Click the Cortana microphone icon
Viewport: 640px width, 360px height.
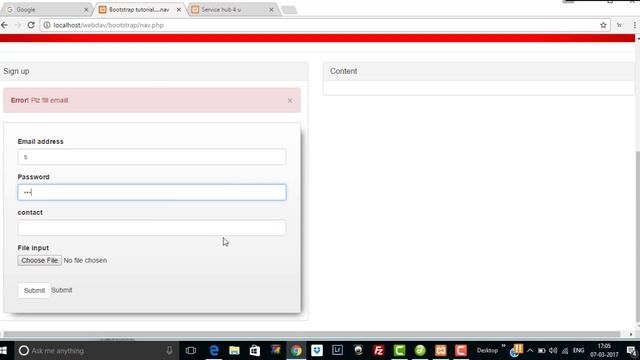point(169,351)
